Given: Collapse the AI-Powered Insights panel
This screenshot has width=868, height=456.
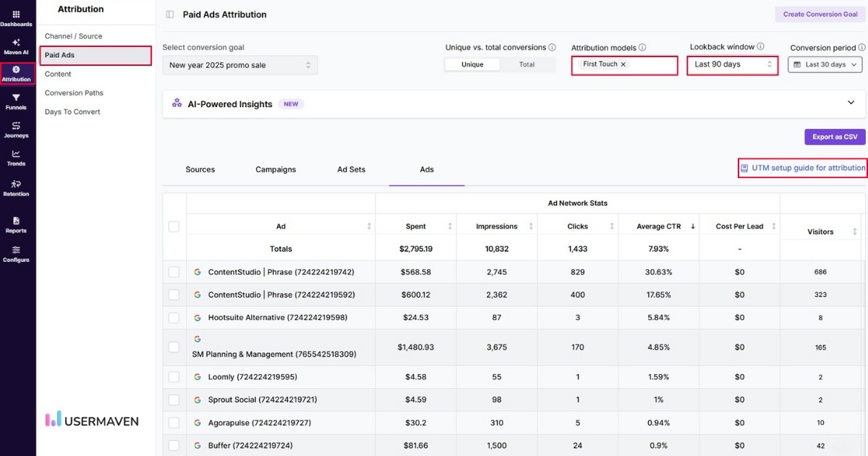Looking at the screenshot, I should pyautogui.click(x=851, y=102).
